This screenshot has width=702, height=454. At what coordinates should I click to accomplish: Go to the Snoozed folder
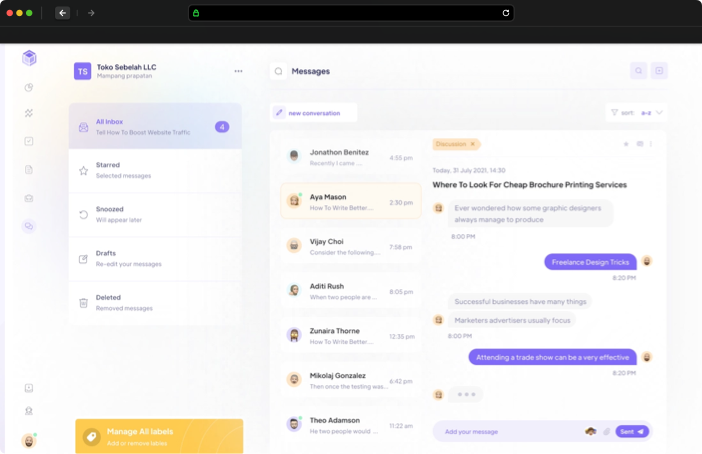[155, 214]
